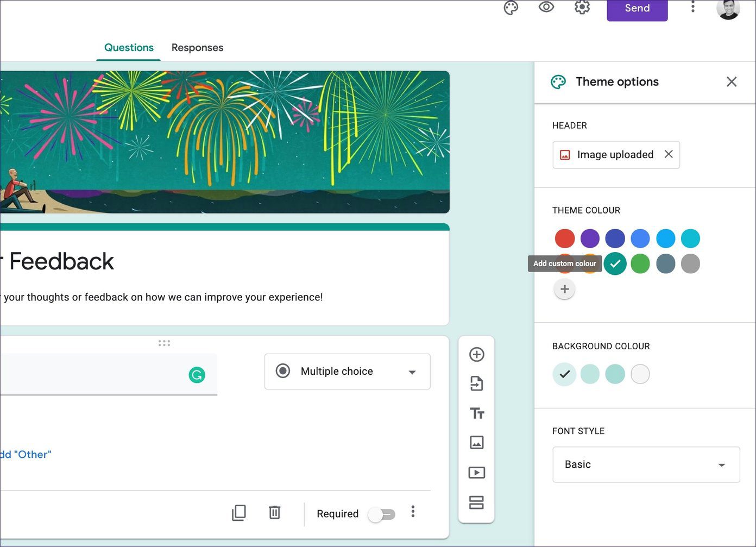The height and width of the screenshot is (547, 756).
Task: Select the purple theme colour
Action: coord(590,238)
